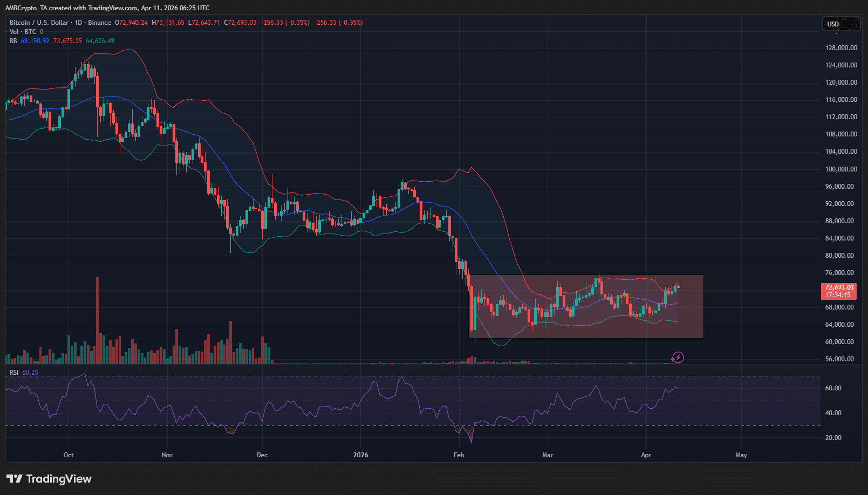The width and height of the screenshot is (868, 495).
Task: Open the USD currency dropdown
Action: click(x=840, y=24)
